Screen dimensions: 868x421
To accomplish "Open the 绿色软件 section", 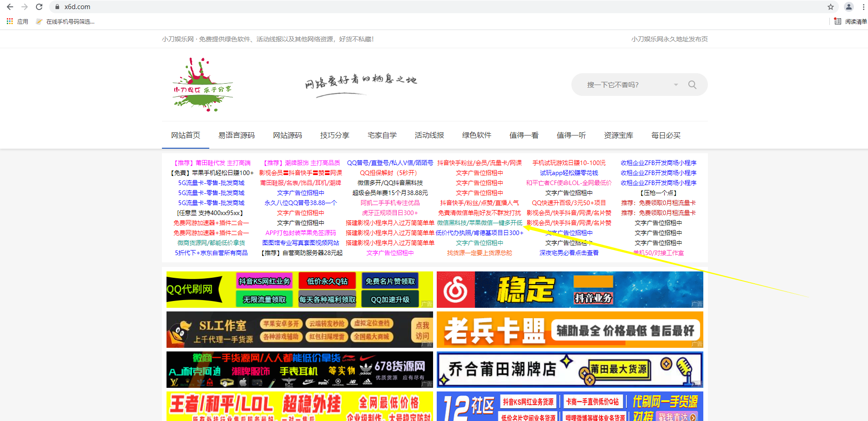I will 476,135.
